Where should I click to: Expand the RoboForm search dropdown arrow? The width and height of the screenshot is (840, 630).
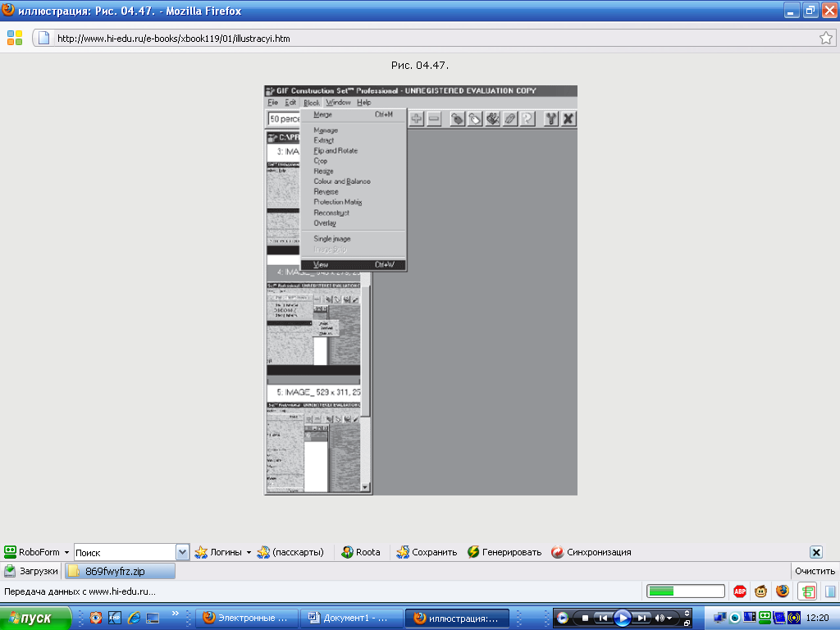[183, 552]
